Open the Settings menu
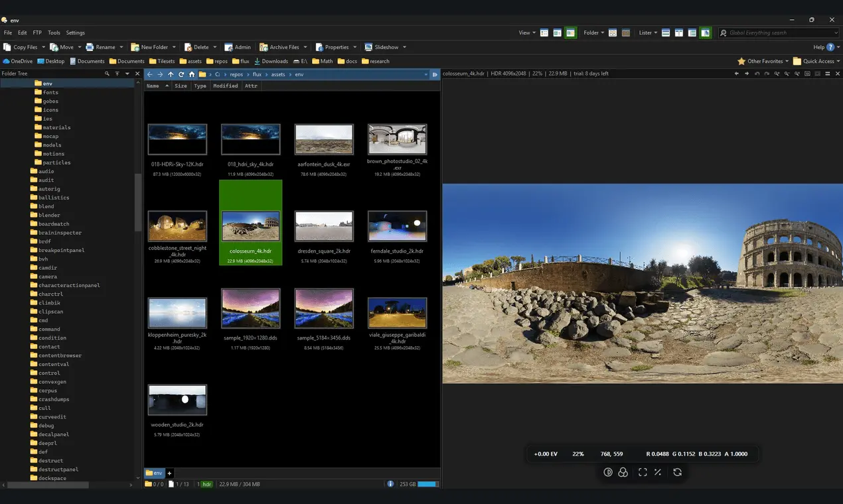Image resolution: width=843 pixels, height=504 pixels. coord(76,32)
